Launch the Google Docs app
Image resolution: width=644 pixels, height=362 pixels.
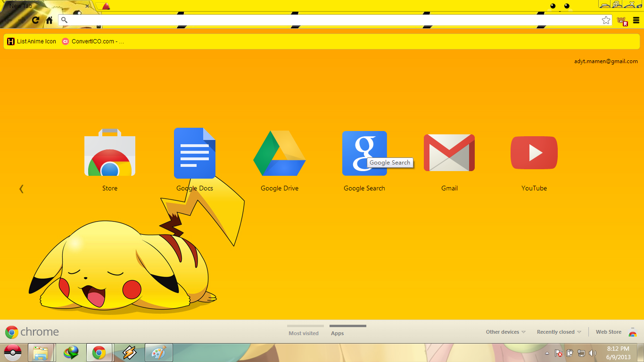click(x=195, y=153)
